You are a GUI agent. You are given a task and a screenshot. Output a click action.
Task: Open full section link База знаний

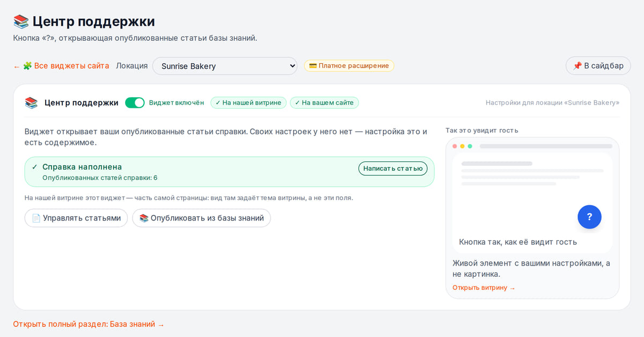pos(89,324)
